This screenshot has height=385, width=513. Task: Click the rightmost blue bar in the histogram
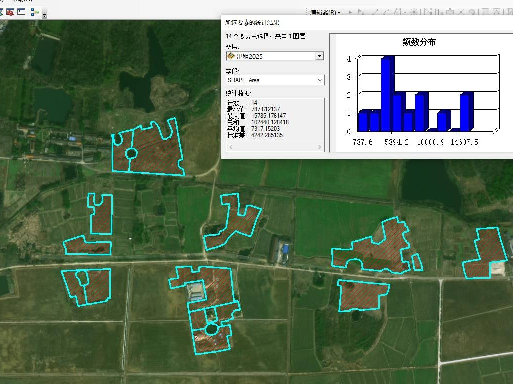click(x=467, y=111)
